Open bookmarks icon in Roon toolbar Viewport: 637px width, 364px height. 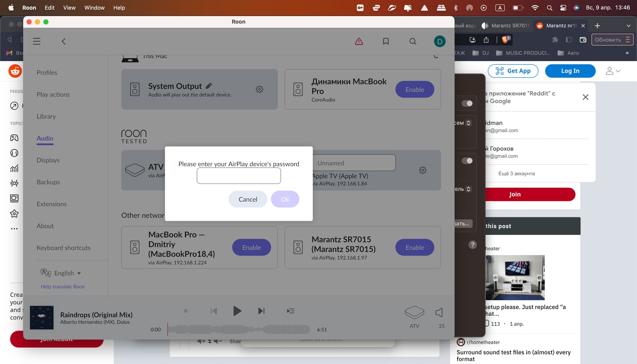[386, 41]
